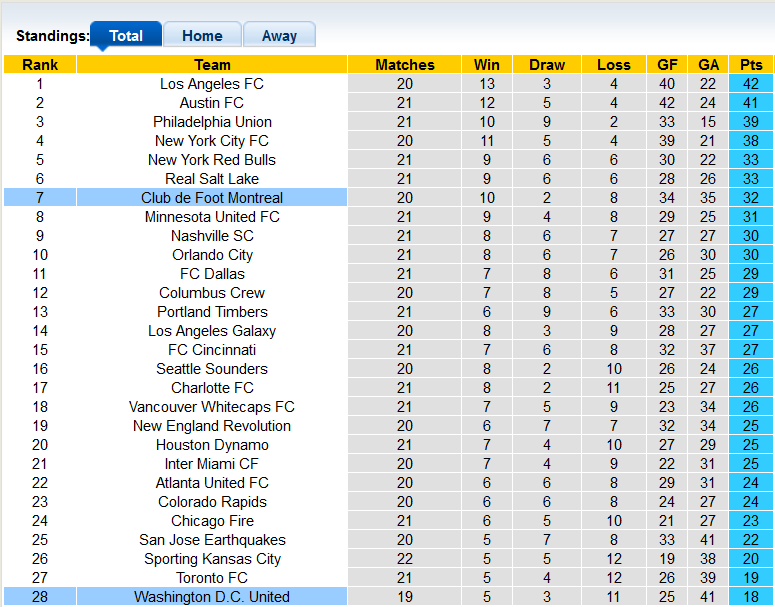Screen dimensions: 775x607
Task: Click the Matches column header
Action: (405, 65)
